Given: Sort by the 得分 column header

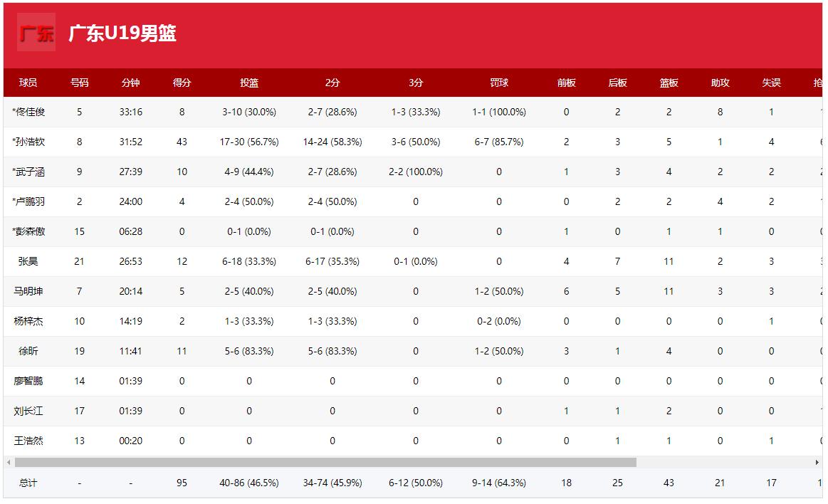Looking at the screenshot, I should tap(182, 83).
